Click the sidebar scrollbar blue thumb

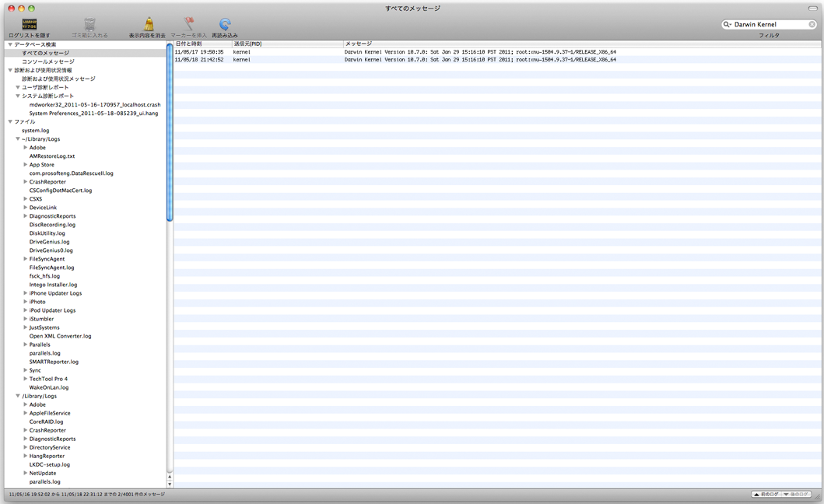(x=170, y=132)
